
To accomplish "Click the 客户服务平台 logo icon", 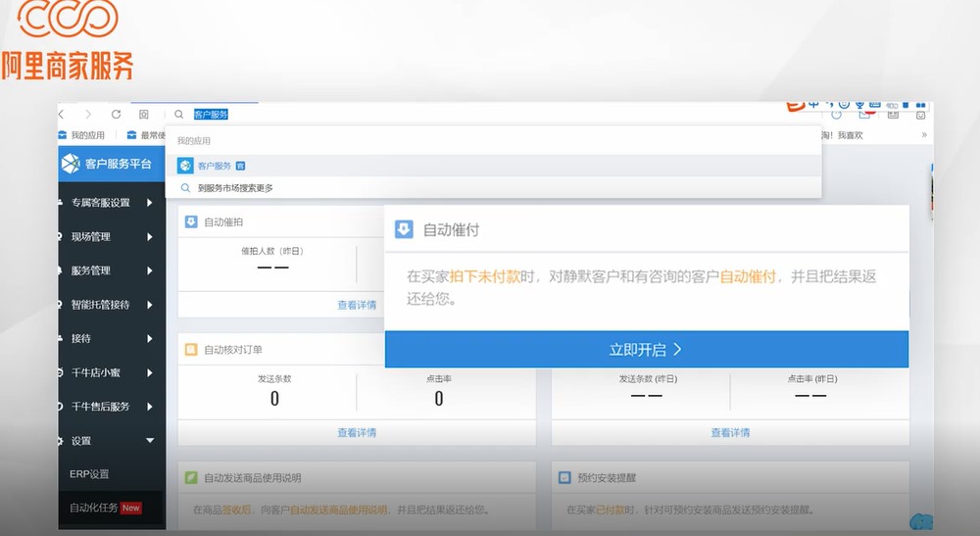I will coord(70,164).
